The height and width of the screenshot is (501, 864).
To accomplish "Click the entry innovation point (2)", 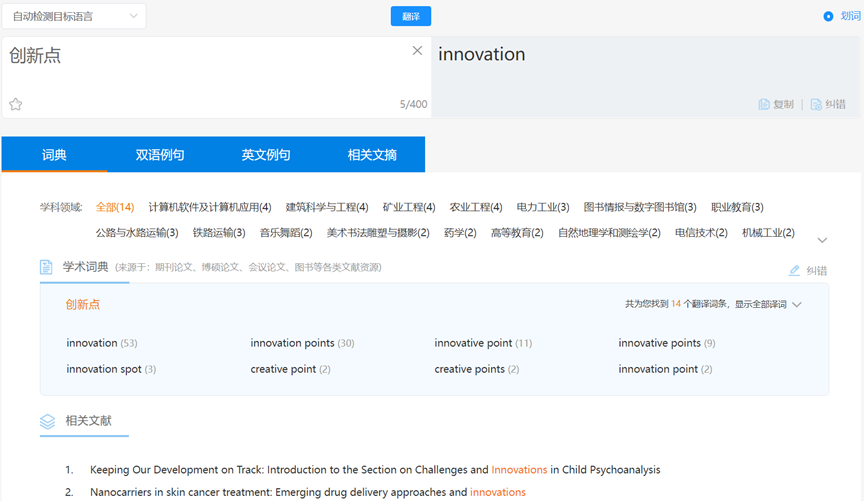I will 665,369.
